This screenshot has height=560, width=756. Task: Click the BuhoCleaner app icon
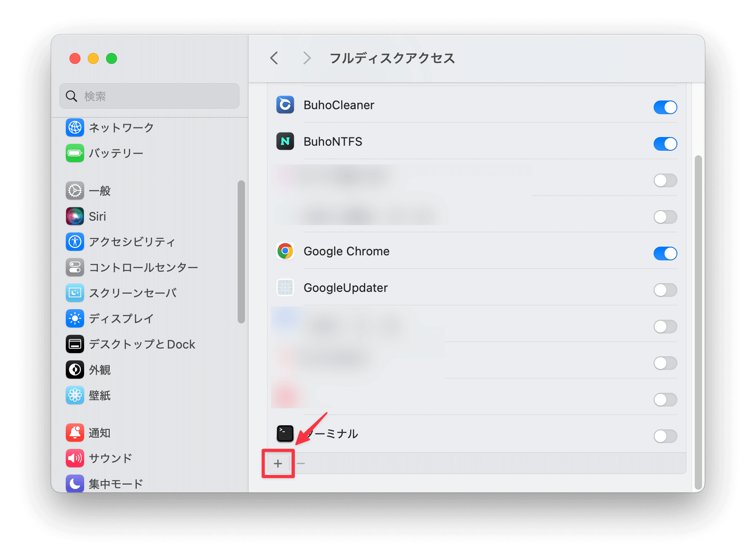click(x=285, y=105)
